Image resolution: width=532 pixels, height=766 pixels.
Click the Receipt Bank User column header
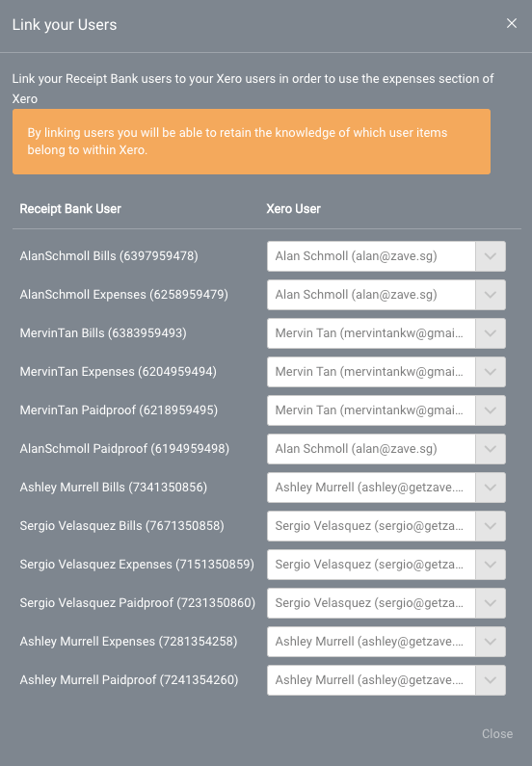tap(70, 209)
